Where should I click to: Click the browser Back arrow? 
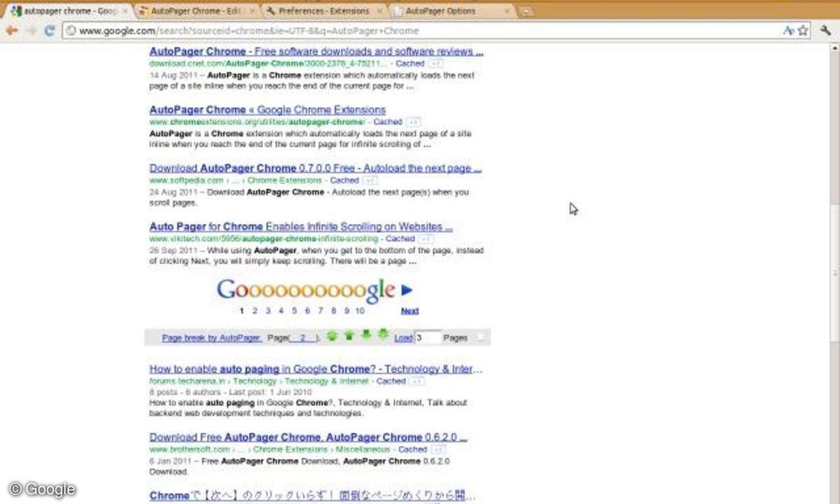pyautogui.click(x=12, y=31)
